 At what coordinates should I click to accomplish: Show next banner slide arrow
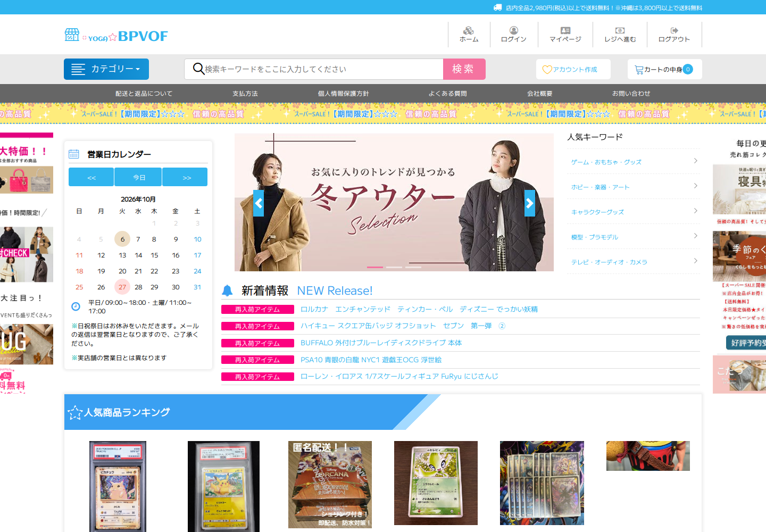tap(530, 203)
